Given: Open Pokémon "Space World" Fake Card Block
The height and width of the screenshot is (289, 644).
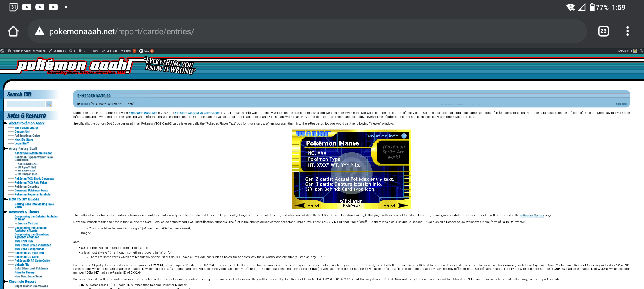Looking at the screenshot, I should 33,159.
